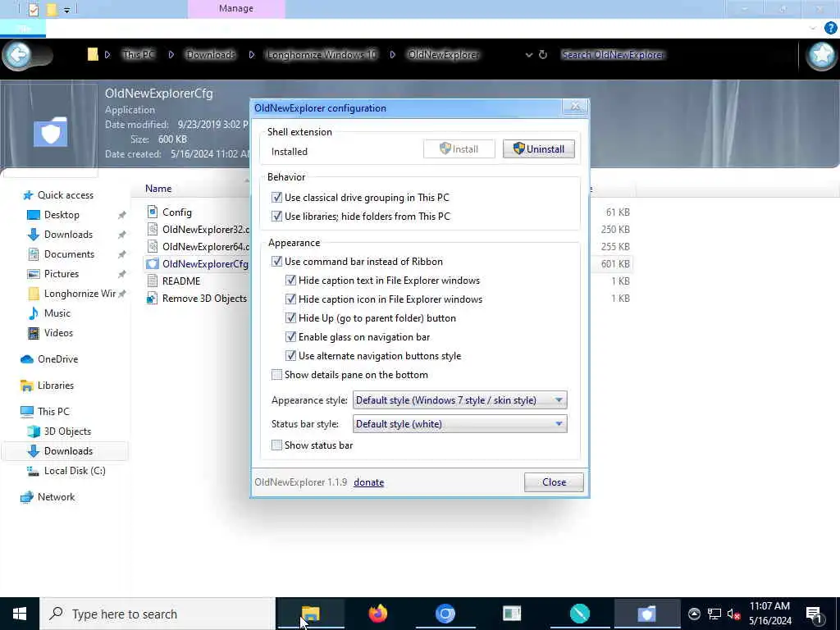840x630 pixels.
Task: Click This PC in the address breadcrumb
Action: 139,55
